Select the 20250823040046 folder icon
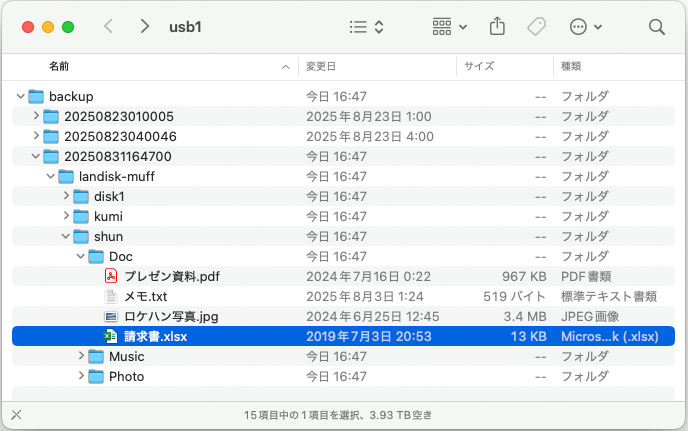Screen dimensions: 688x431 click(51, 136)
